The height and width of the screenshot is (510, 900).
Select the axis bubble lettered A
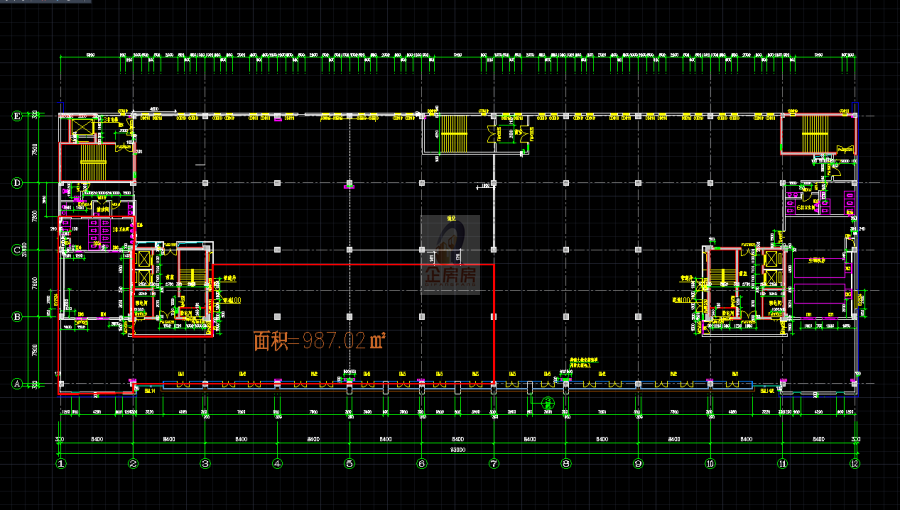(x=16, y=383)
